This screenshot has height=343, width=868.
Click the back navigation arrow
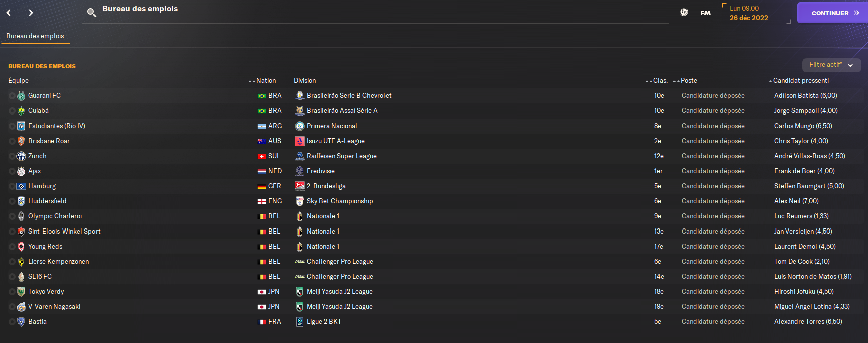(x=9, y=13)
